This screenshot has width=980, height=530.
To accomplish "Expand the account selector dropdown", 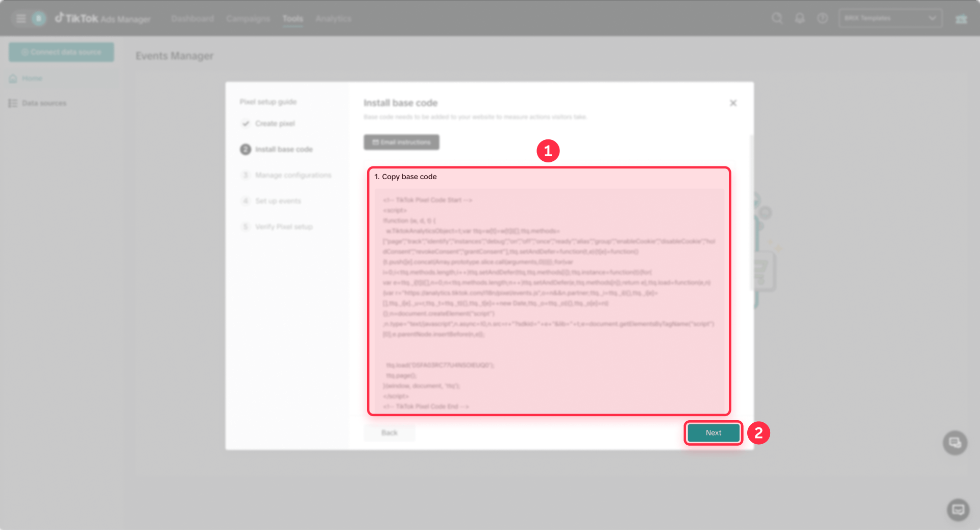I will tap(890, 18).
